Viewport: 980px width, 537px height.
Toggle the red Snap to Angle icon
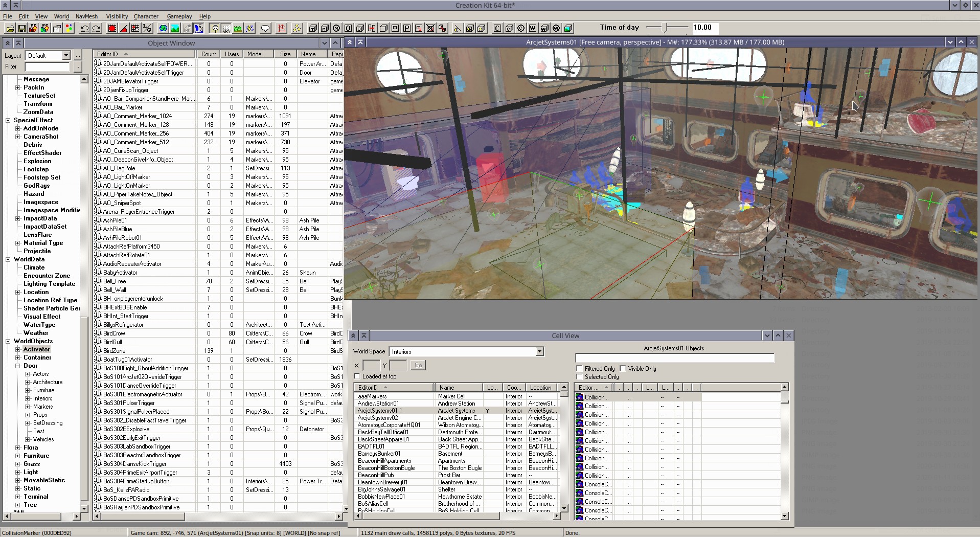[124, 28]
